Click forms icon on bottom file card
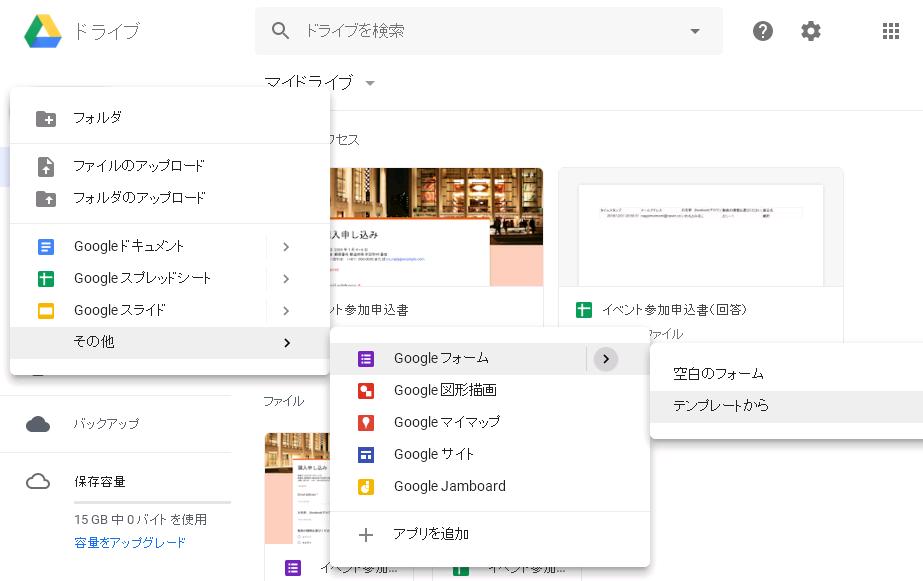Image resolution: width=923 pixels, height=581 pixels. pyautogui.click(x=293, y=567)
